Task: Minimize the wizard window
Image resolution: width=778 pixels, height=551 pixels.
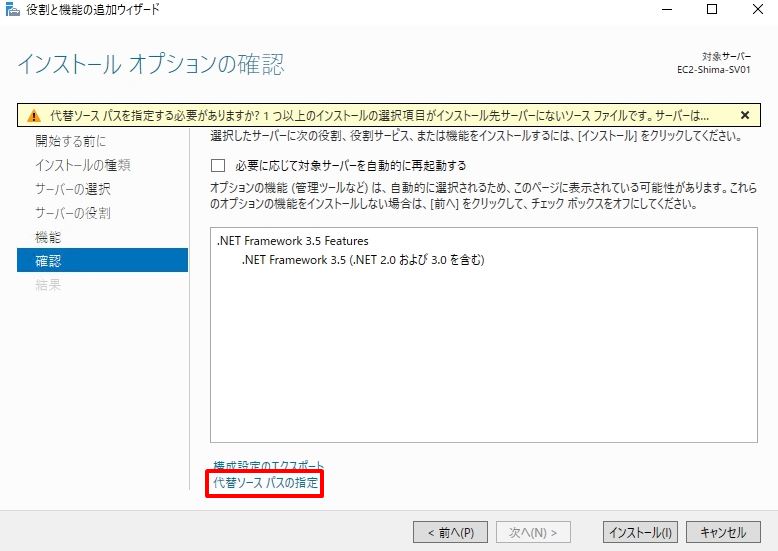Action: click(667, 9)
